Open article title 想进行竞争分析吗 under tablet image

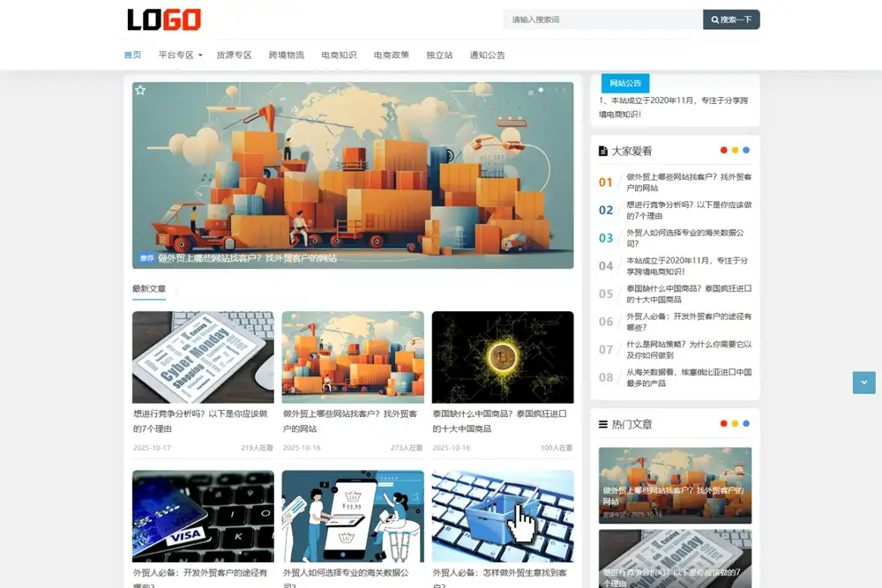click(x=201, y=421)
